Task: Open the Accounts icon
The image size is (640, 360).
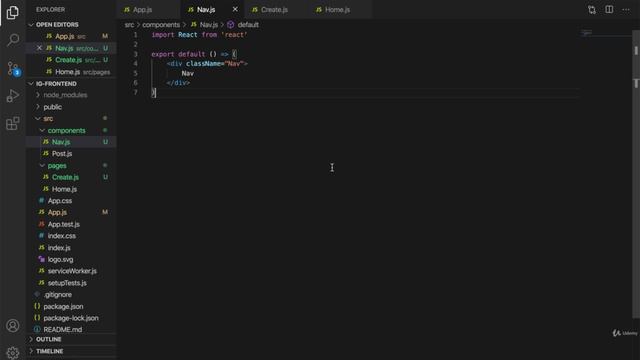Action: 13,326
